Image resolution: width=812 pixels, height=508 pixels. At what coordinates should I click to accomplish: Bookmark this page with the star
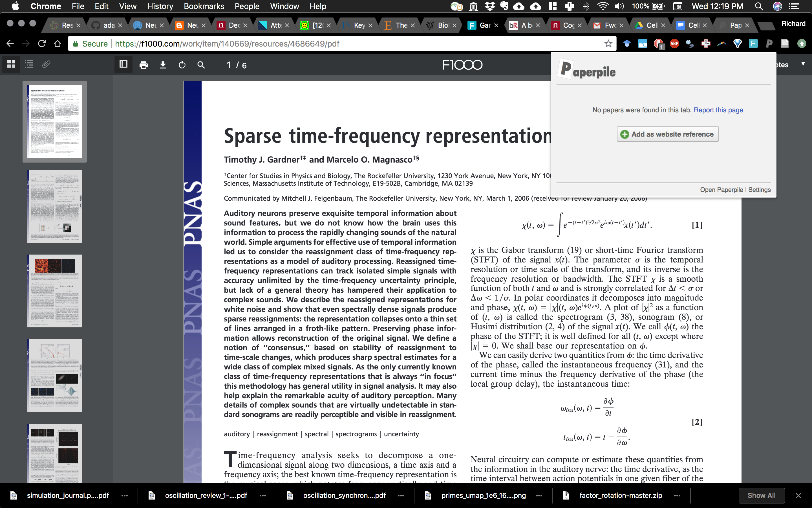point(608,44)
